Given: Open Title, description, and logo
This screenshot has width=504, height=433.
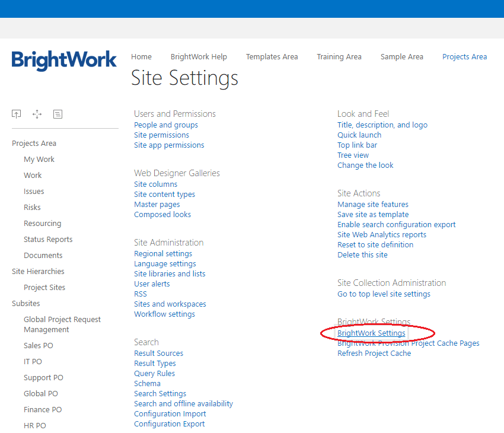Looking at the screenshot, I should 382,125.
